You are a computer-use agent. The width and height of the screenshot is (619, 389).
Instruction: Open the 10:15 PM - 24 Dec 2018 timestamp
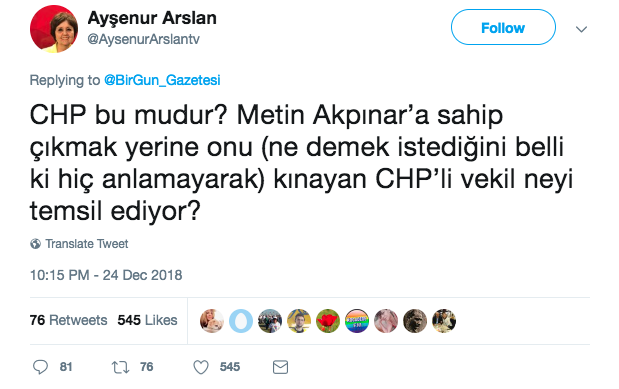(106, 275)
